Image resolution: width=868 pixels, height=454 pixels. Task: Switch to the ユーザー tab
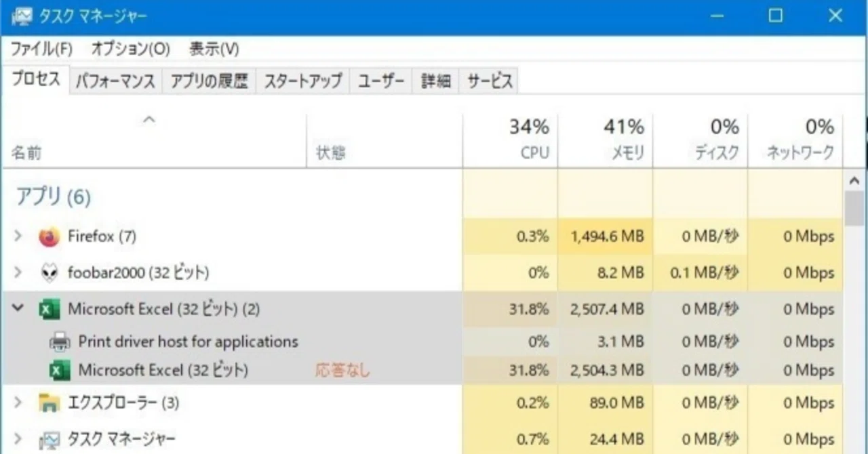coord(381,81)
